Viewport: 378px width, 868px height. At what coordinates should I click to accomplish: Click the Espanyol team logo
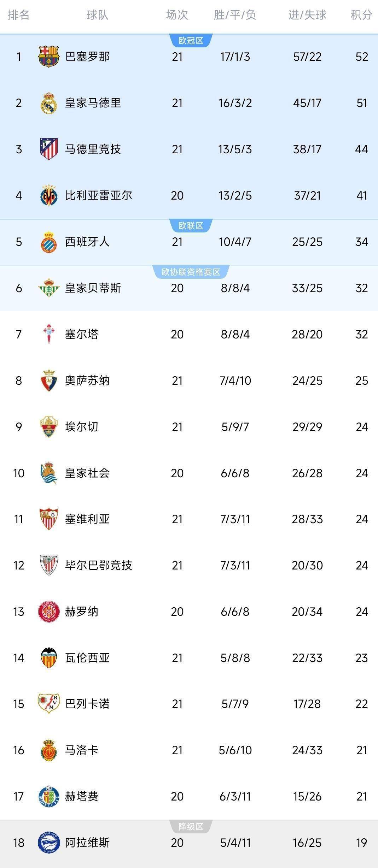tap(48, 242)
